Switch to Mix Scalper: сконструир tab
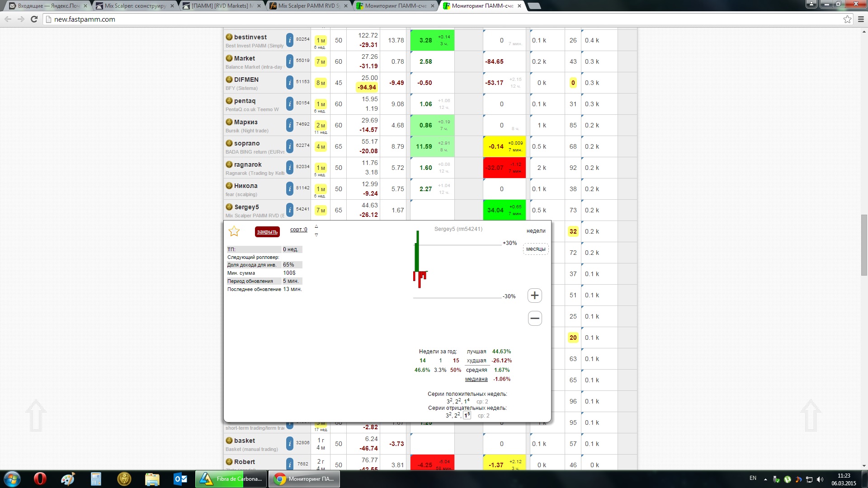Image resolution: width=868 pixels, height=488 pixels. (x=134, y=6)
